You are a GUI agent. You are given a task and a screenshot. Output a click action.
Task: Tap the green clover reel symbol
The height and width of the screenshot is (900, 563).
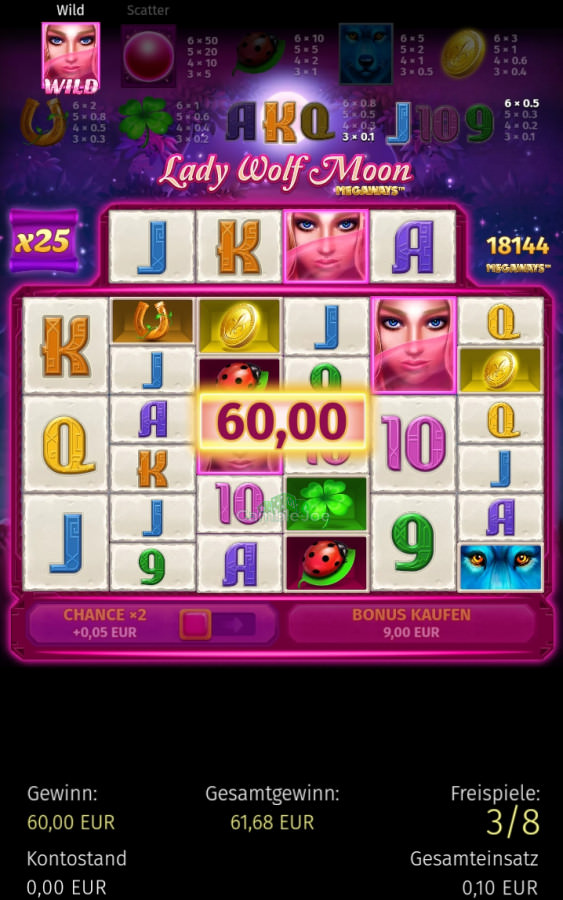point(326,503)
